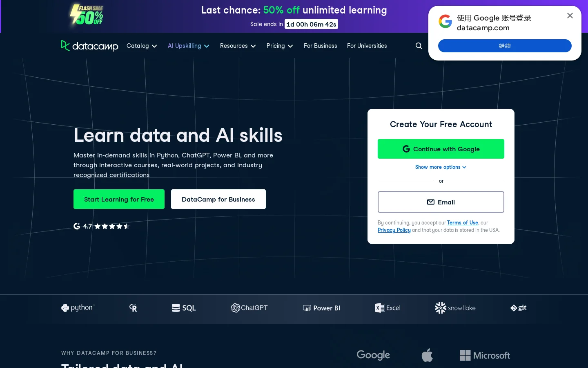Click the Google logo in sign-in popup
The width and height of the screenshot is (588, 368).
tap(445, 21)
